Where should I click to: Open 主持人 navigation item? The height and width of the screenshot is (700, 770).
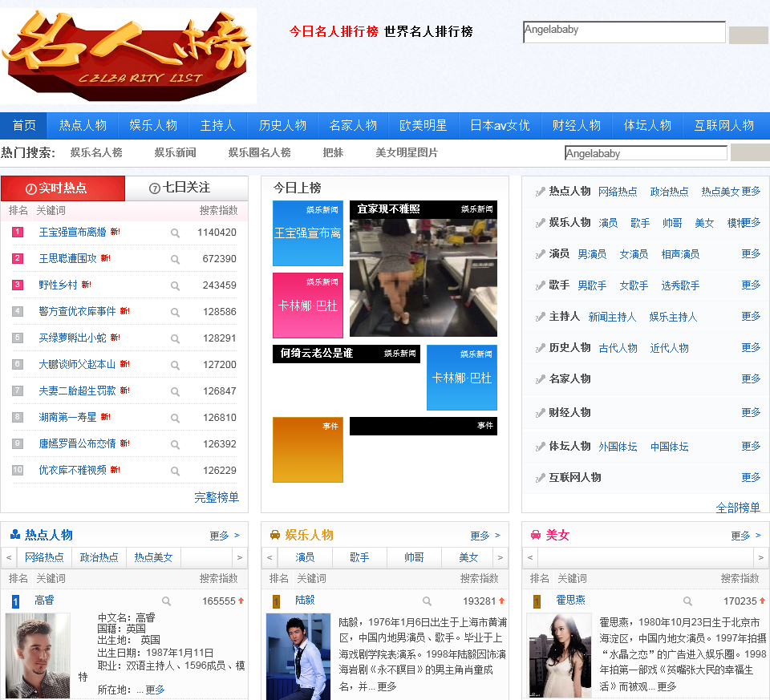[x=217, y=126]
